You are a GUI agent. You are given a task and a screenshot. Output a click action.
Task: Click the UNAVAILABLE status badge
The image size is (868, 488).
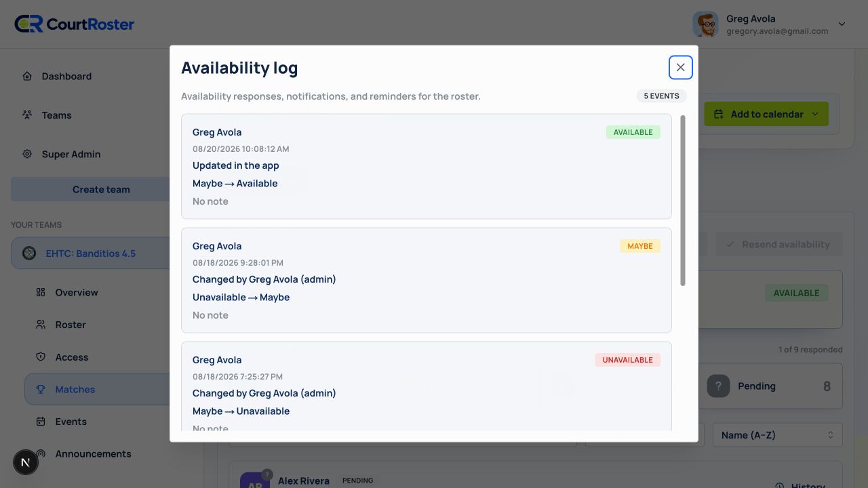pyautogui.click(x=628, y=360)
